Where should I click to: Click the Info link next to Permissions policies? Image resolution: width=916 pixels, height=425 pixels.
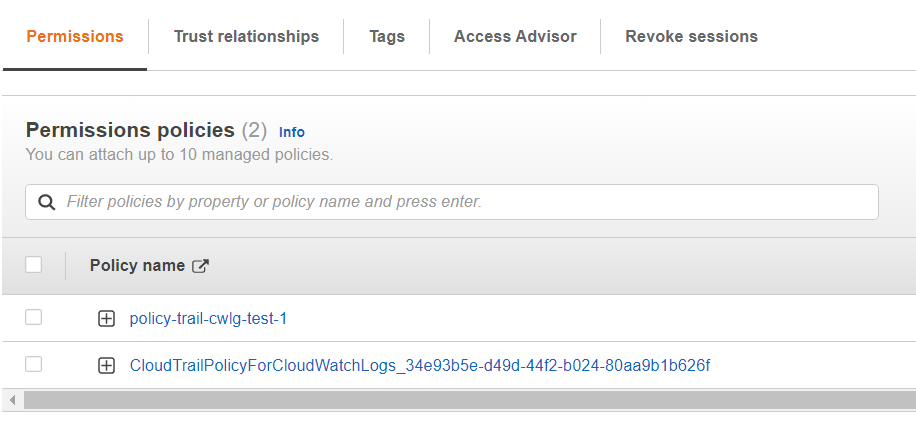[x=292, y=132]
